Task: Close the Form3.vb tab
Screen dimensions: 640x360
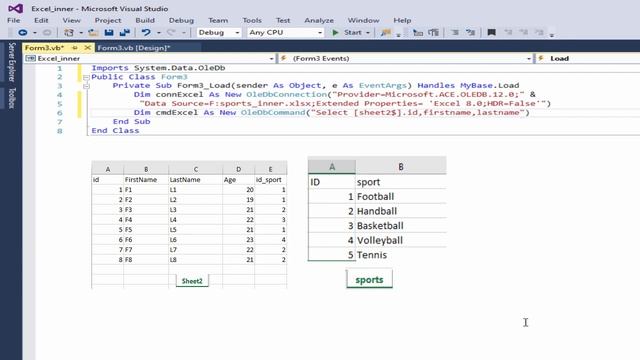Action: click(87, 48)
